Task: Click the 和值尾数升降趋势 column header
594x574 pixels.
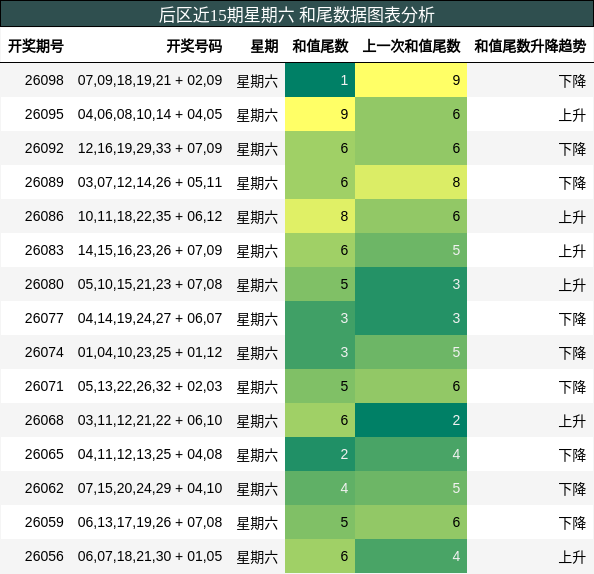Action: 530,46
